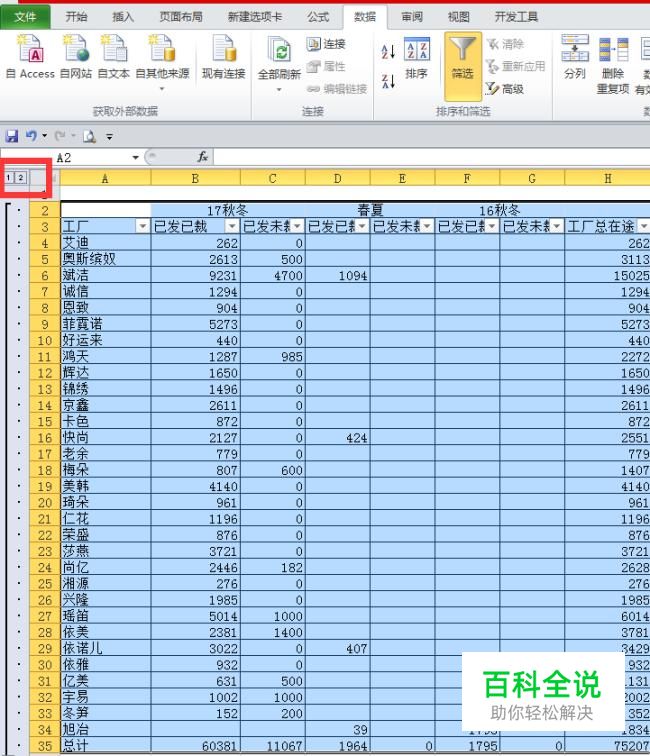Open filter dropdown in column E
This screenshot has width=650, height=756.
click(x=427, y=226)
